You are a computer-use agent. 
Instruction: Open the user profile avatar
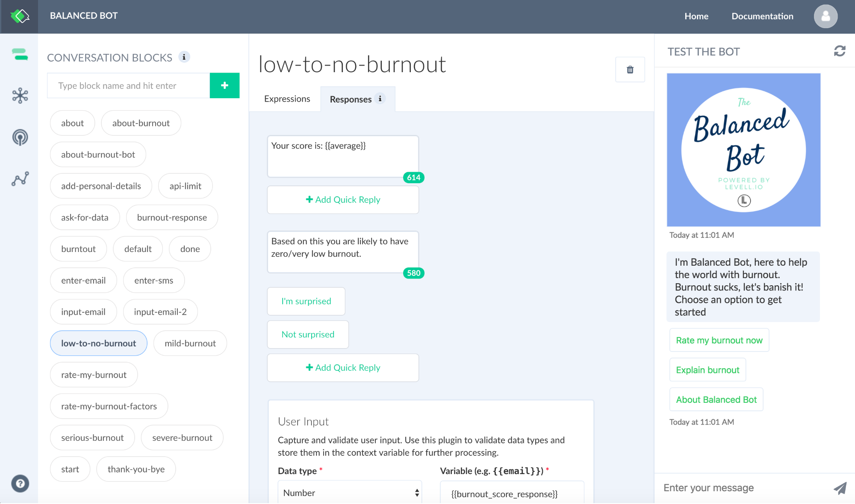(x=825, y=16)
